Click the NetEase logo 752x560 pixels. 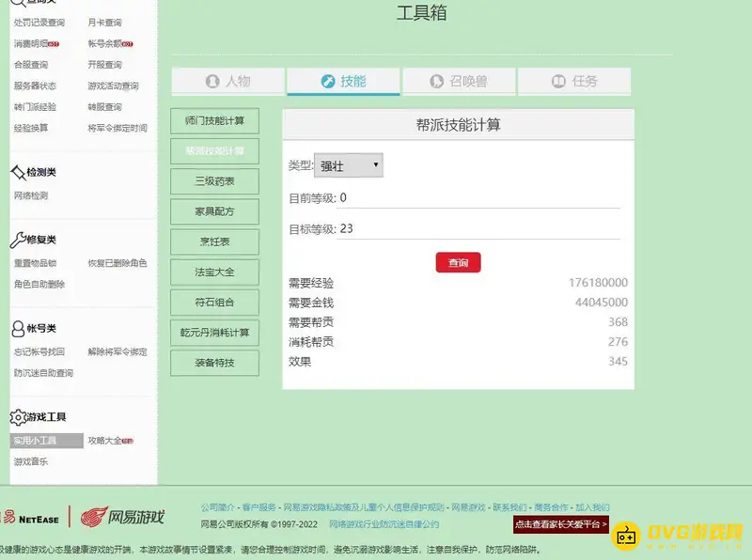(30, 518)
